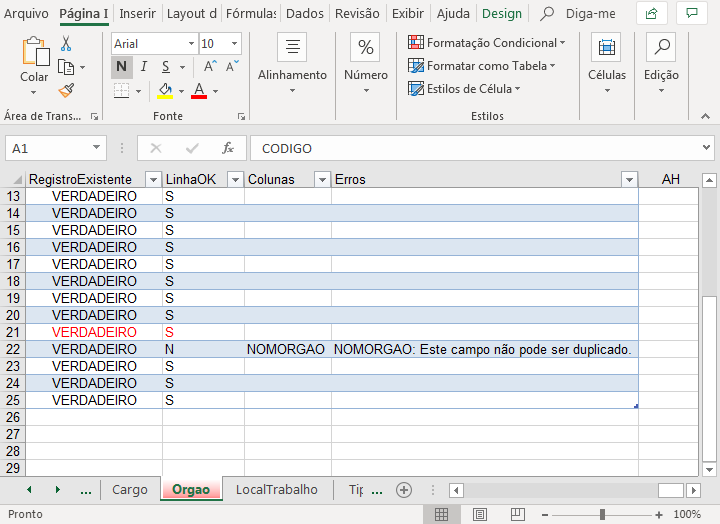Open the LinhaOK column filter dropdown
This screenshot has height=524, width=720.
pyautogui.click(x=235, y=180)
